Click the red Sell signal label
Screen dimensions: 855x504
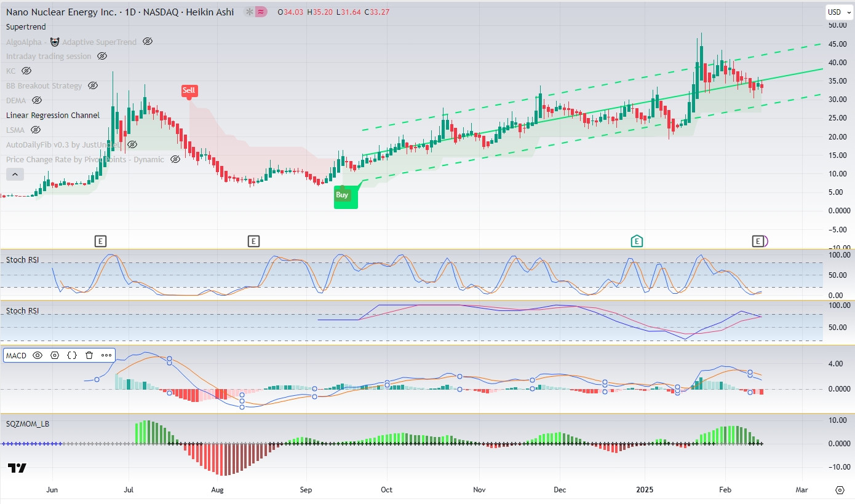[189, 91]
